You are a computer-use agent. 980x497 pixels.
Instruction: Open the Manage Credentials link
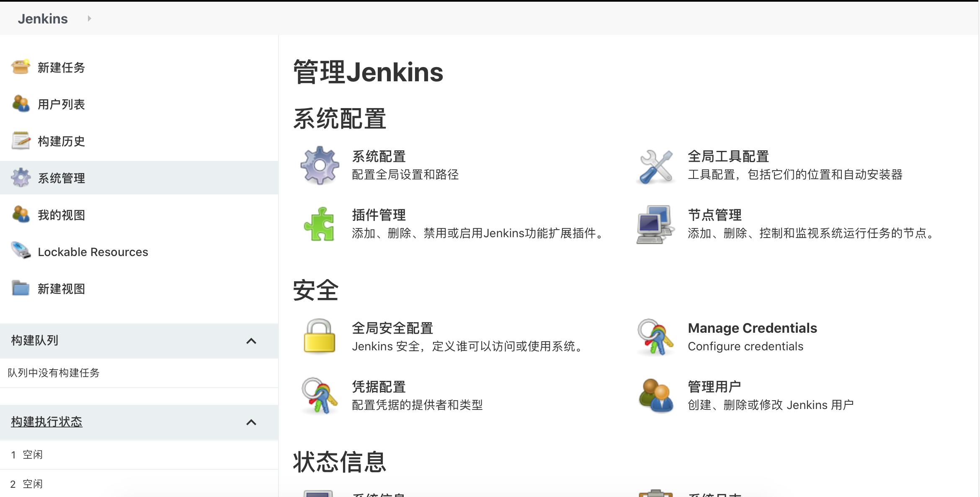coord(752,328)
